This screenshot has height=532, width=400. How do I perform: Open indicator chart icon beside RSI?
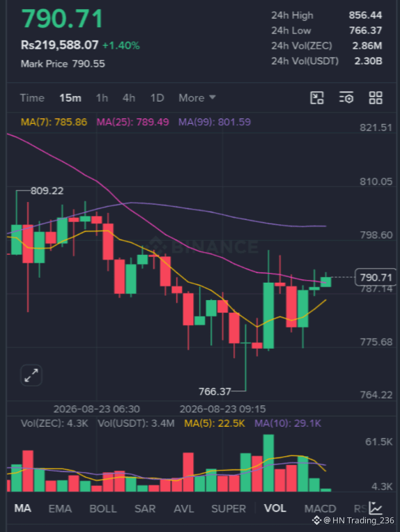click(x=376, y=508)
